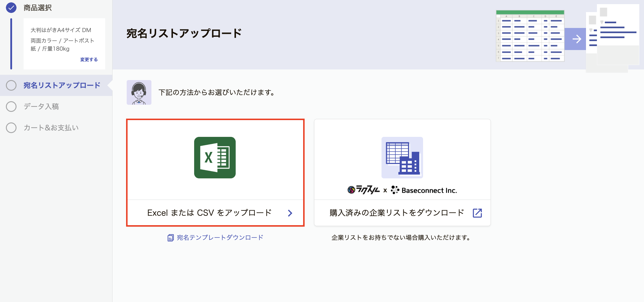Click the template document icon
This screenshot has width=644, height=302.
pyautogui.click(x=171, y=238)
